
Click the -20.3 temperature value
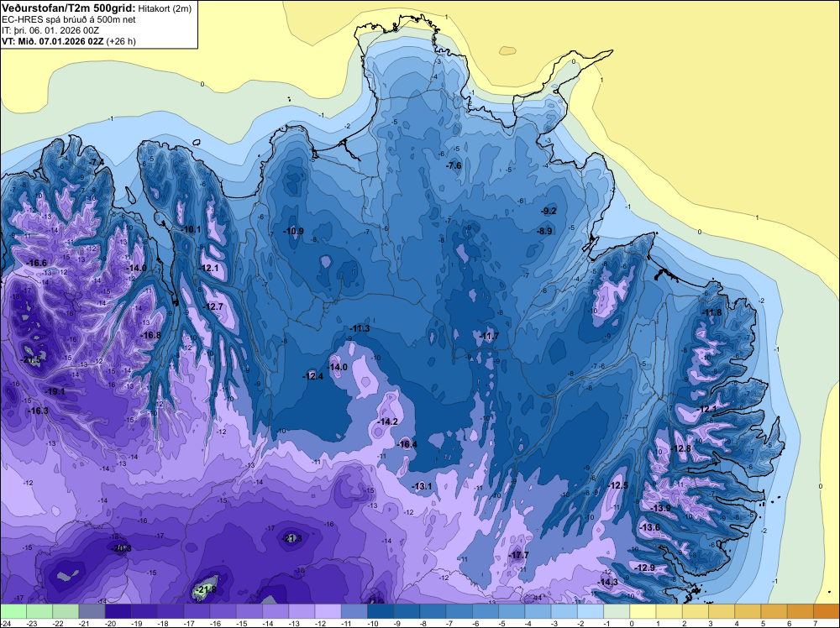point(121,548)
